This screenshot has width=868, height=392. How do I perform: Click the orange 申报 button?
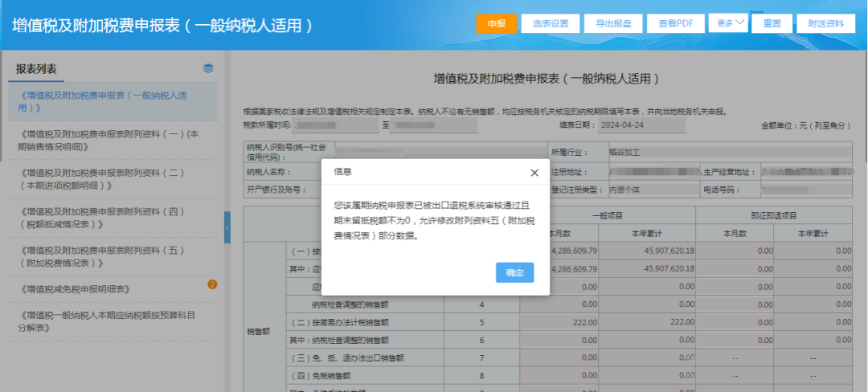click(x=497, y=24)
